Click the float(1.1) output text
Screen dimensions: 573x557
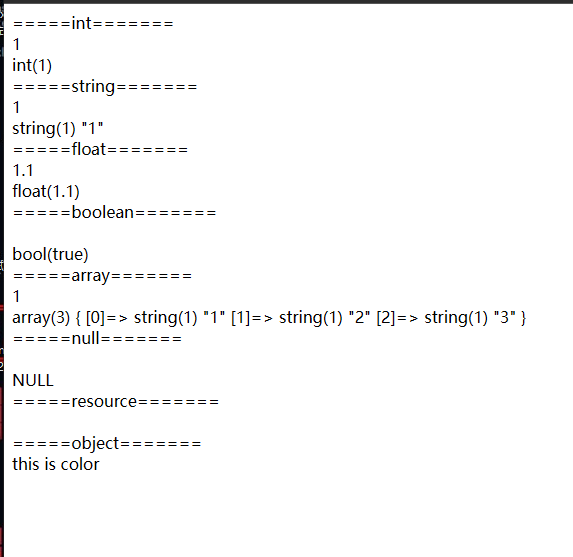pos(46,192)
